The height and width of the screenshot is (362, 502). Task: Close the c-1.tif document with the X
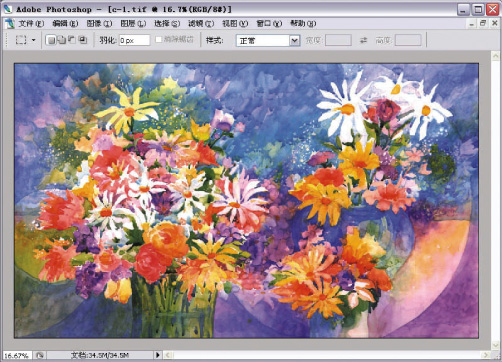495,23
